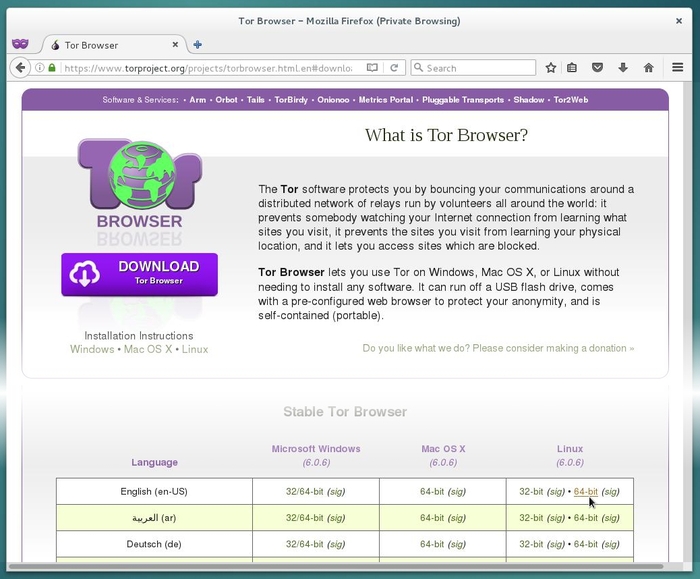
Task: Click the Download Tor Browser button
Action: tap(139, 274)
